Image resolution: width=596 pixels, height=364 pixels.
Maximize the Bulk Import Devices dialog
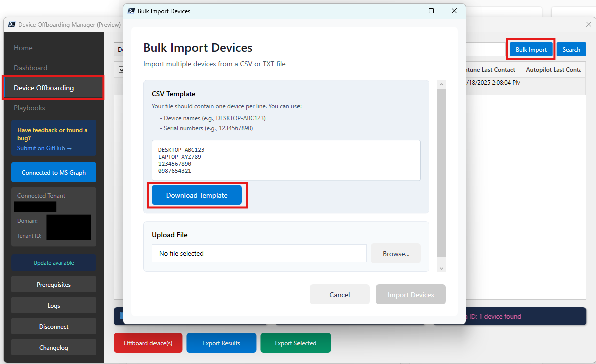[431, 11]
